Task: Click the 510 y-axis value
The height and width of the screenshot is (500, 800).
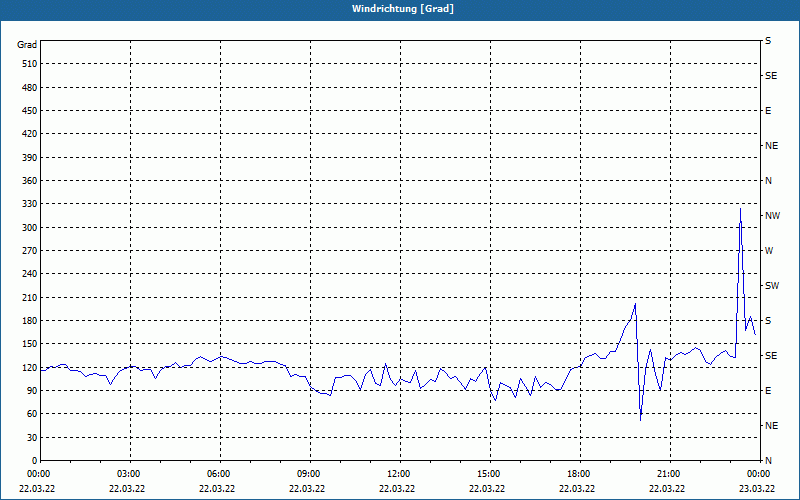Action: point(30,64)
